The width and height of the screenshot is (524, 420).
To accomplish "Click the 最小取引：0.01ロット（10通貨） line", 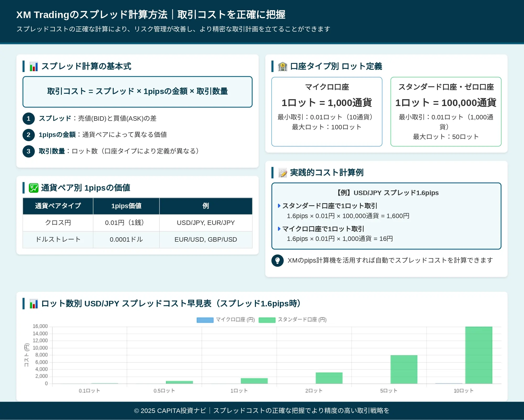I will [x=327, y=117].
